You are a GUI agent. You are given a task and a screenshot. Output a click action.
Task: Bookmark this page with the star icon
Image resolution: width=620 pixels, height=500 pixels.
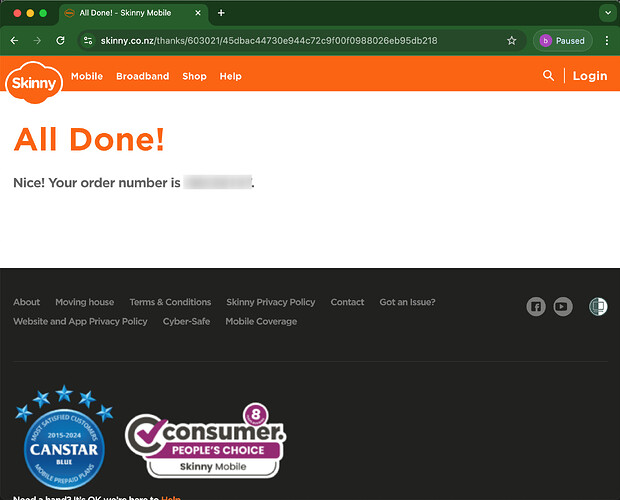(x=511, y=40)
